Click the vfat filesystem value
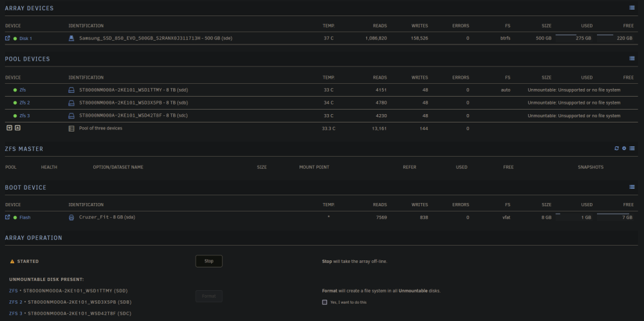The height and width of the screenshot is (321, 644). pos(506,217)
